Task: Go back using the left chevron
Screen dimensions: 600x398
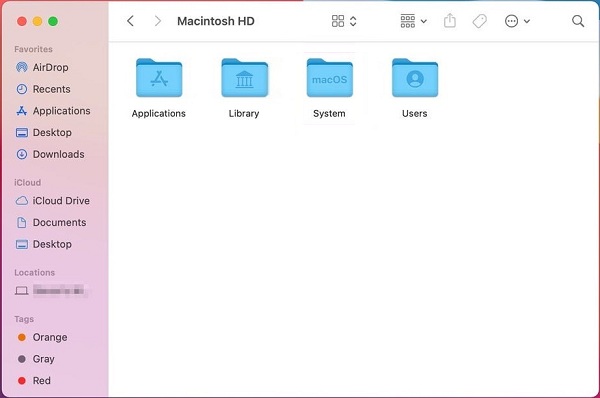Action: point(130,21)
